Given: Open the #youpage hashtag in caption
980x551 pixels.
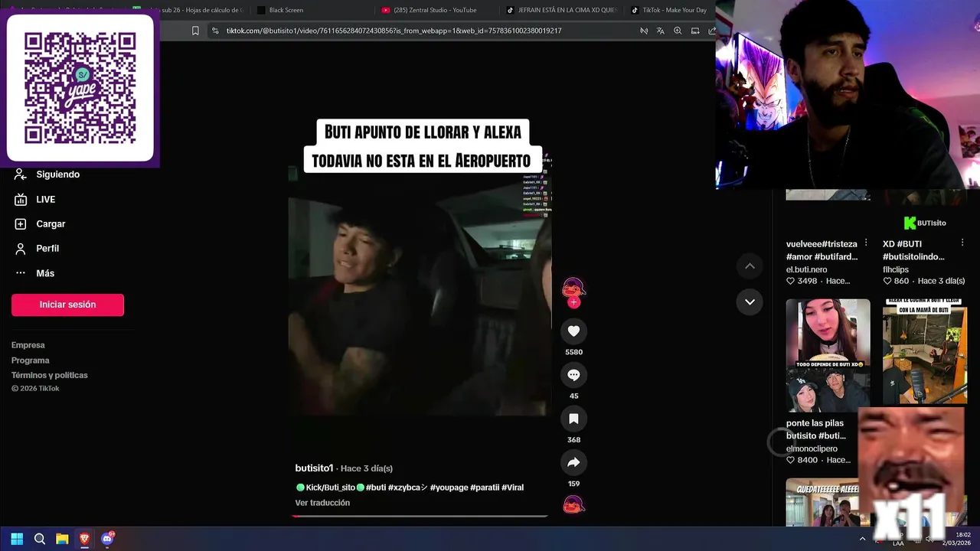Looking at the screenshot, I should click(x=449, y=487).
